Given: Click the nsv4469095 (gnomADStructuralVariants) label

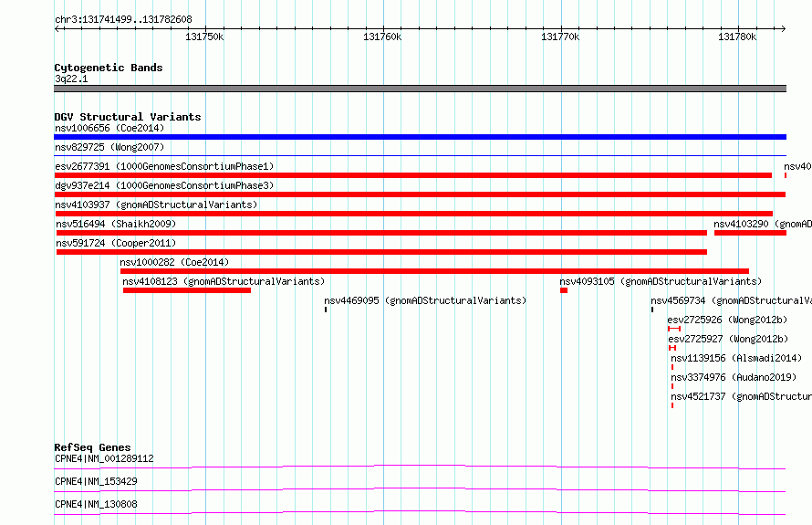Looking at the screenshot, I should (x=425, y=300).
